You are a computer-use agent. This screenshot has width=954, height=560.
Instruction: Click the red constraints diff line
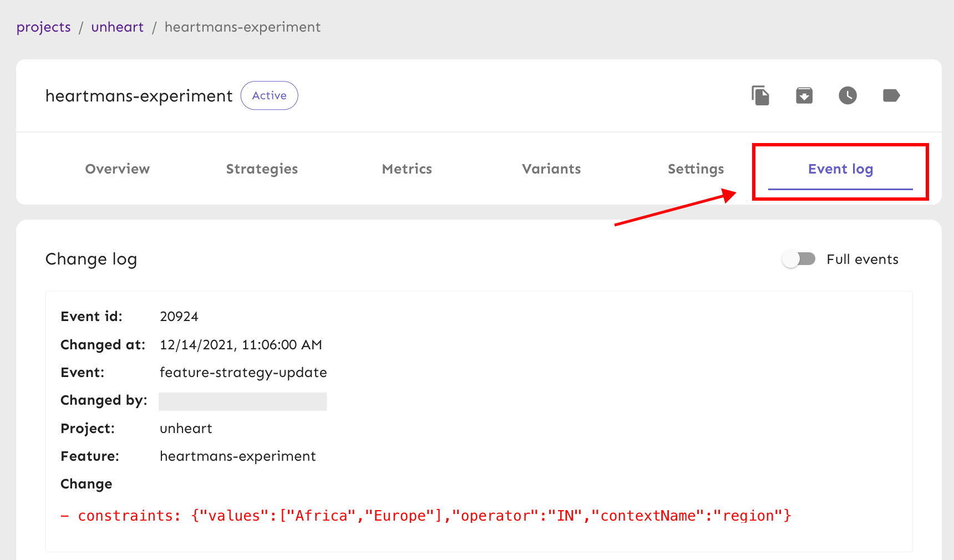[426, 516]
